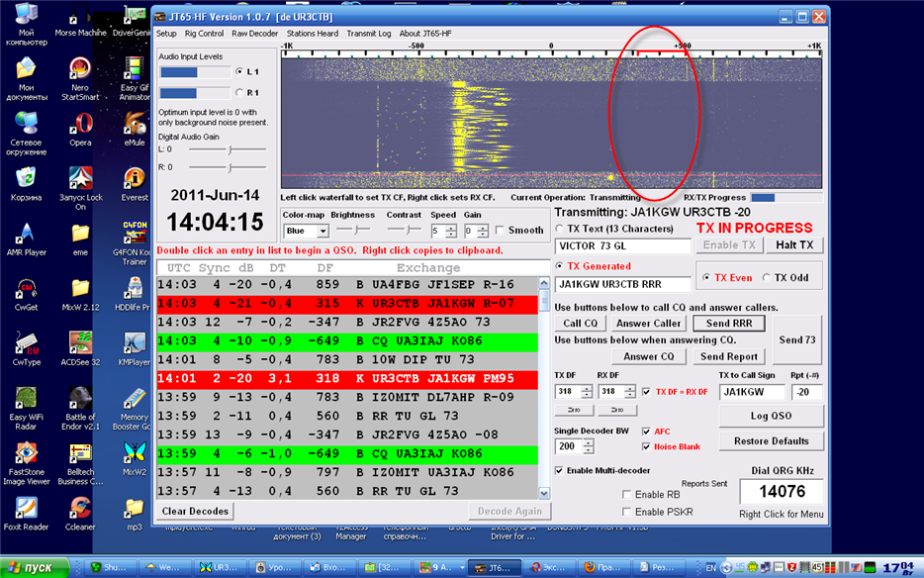
Task: Click the Halt TX button
Action: (x=794, y=244)
